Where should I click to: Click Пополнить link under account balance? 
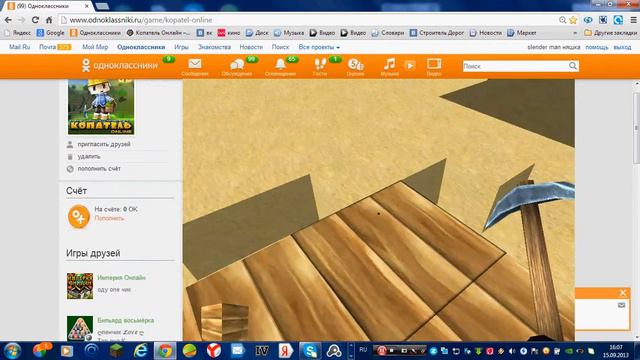[x=109, y=218]
